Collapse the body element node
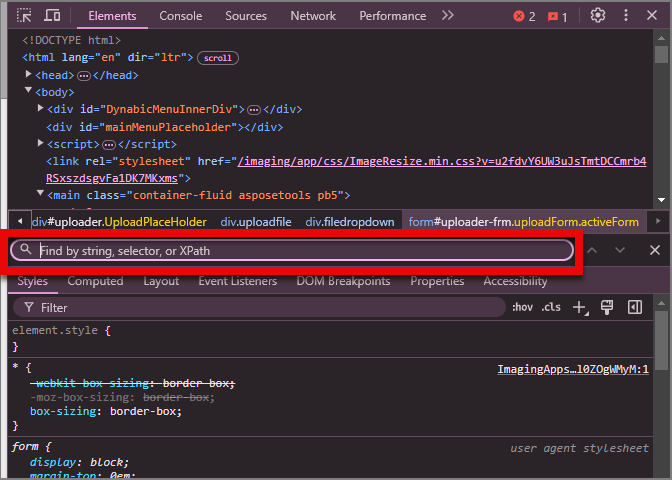This screenshot has width=672, height=480. point(28,90)
